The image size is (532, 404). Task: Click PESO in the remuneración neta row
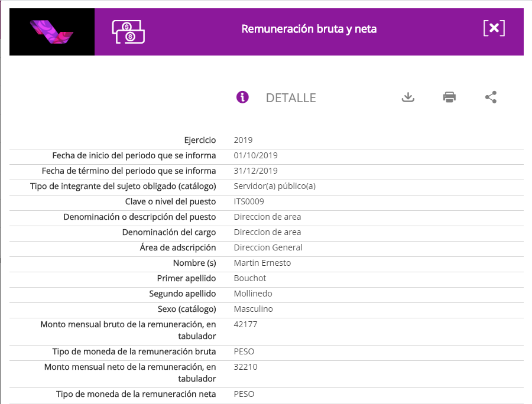244,394
